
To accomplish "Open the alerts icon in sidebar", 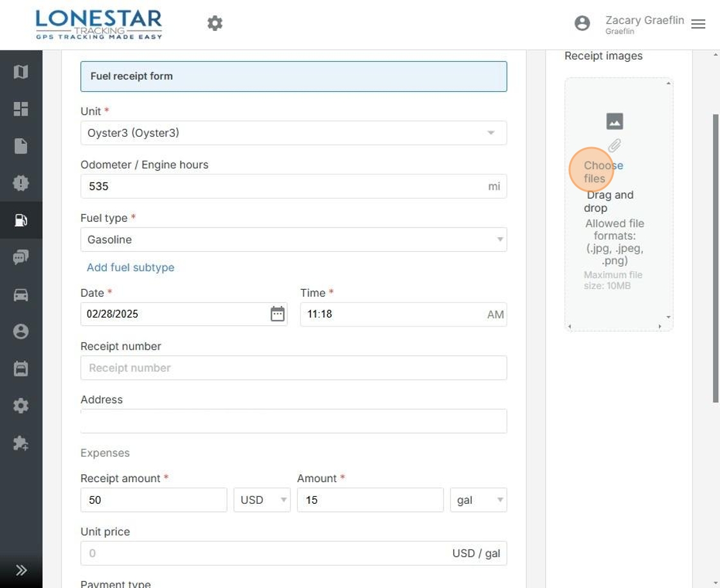I will [x=21, y=183].
